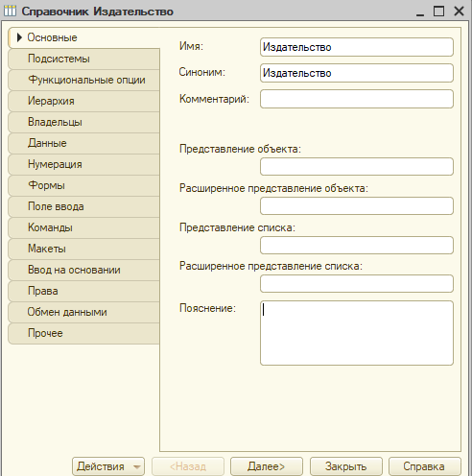The height and width of the screenshot is (476, 472).
Task: Open the Данные tab
Action: coord(83,143)
